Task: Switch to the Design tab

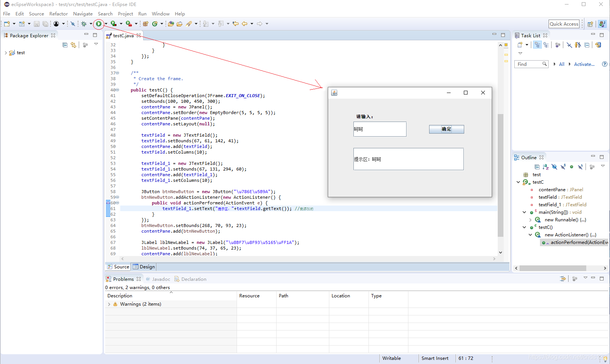Action: (144, 267)
